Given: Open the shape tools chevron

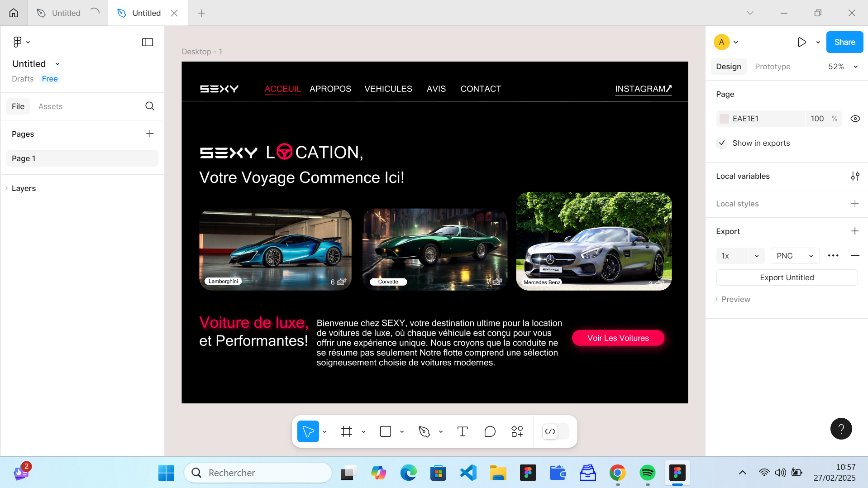Looking at the screenshot, I should pyautogui.click(x=402, y=432).
